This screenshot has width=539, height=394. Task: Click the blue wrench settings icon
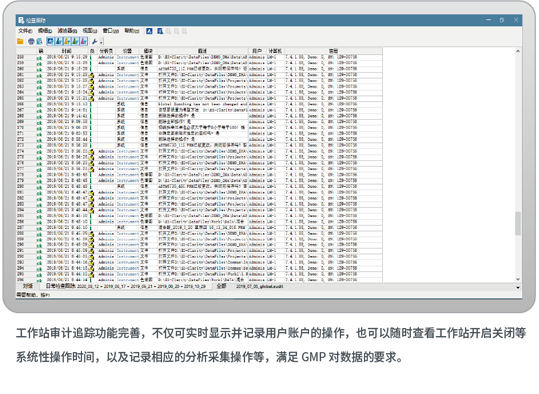click(x=95, y=42)
